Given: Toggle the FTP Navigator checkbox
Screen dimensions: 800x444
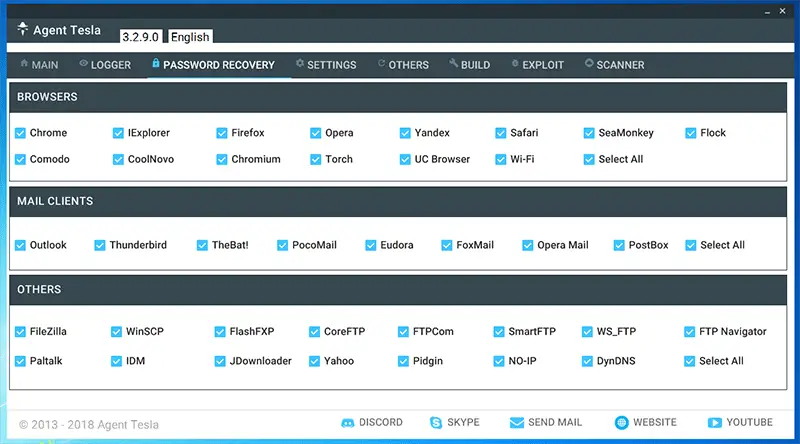Looking at the screenshot, I should (x=689, y=332).
